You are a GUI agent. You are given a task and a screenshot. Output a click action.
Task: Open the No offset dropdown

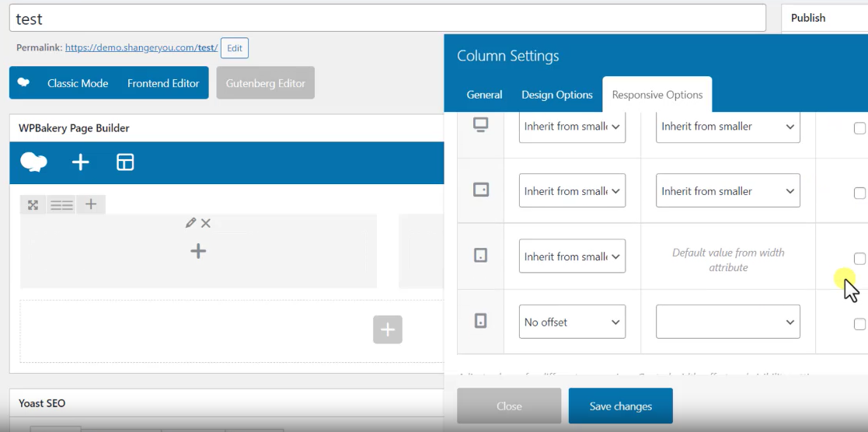573,321
